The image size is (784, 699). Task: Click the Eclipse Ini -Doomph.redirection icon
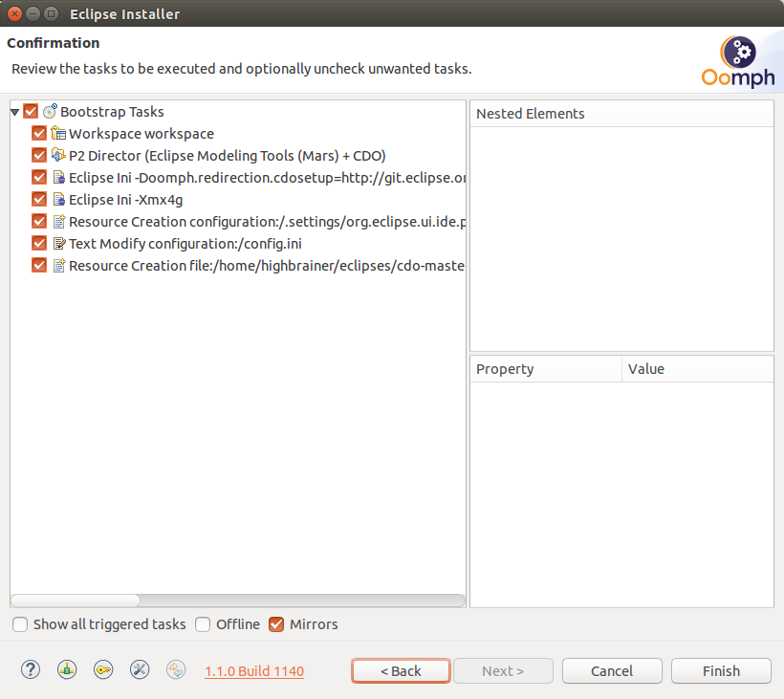[58, 178]
